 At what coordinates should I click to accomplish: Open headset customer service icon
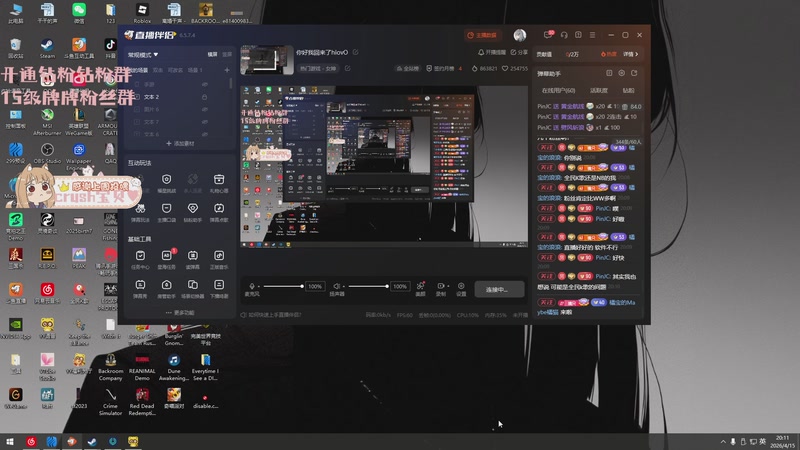564,35
